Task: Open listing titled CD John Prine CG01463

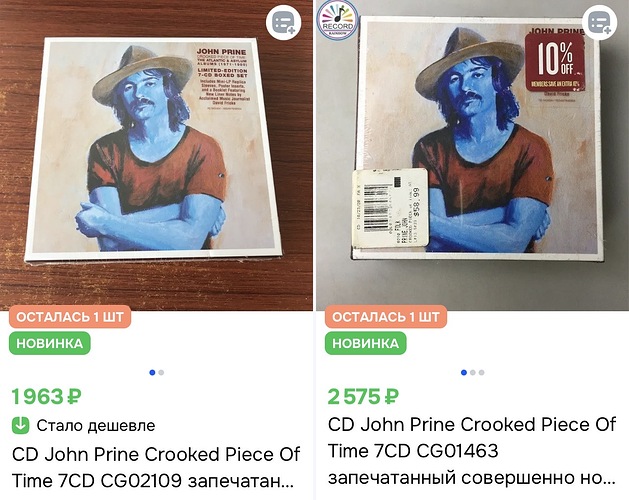Action: tap(472, 451)
